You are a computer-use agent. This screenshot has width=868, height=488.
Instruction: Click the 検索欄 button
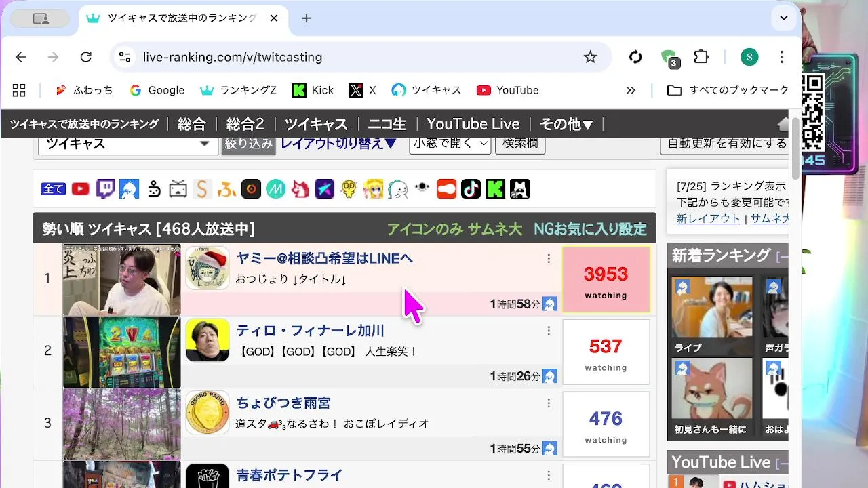pyautogui.click(x=520, y=144)
